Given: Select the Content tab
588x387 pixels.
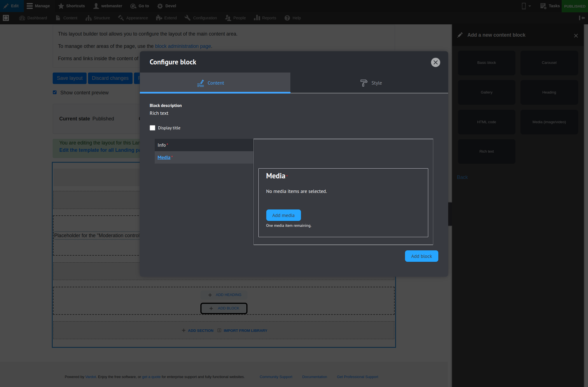Looking at the screenshot, I should coord(215,83).
